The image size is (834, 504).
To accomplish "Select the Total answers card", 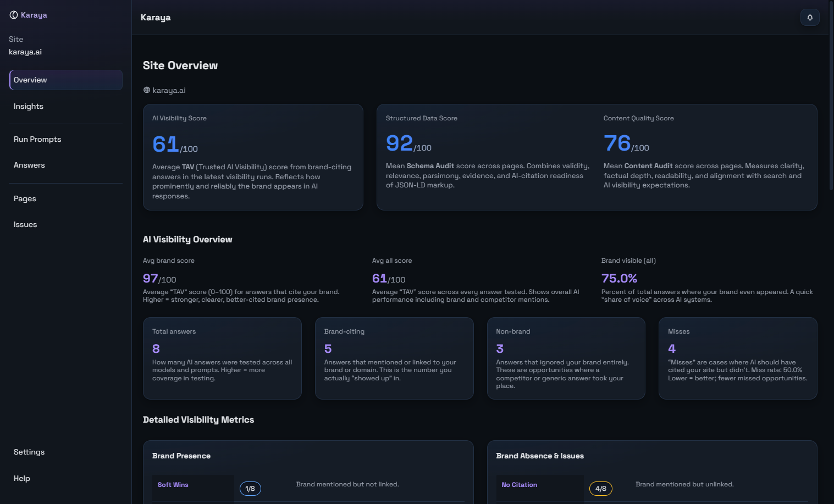I will coord(222,358).
